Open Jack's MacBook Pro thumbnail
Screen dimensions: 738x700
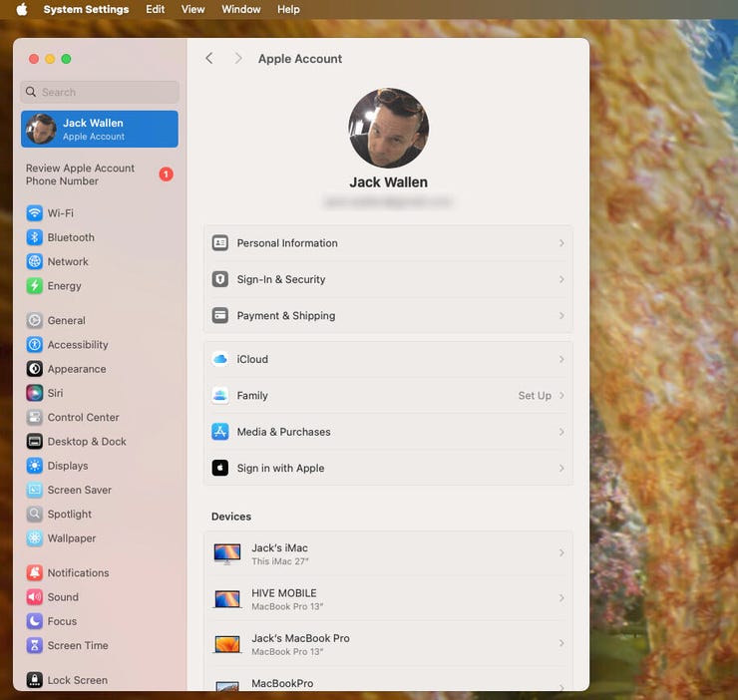point(227,644)
